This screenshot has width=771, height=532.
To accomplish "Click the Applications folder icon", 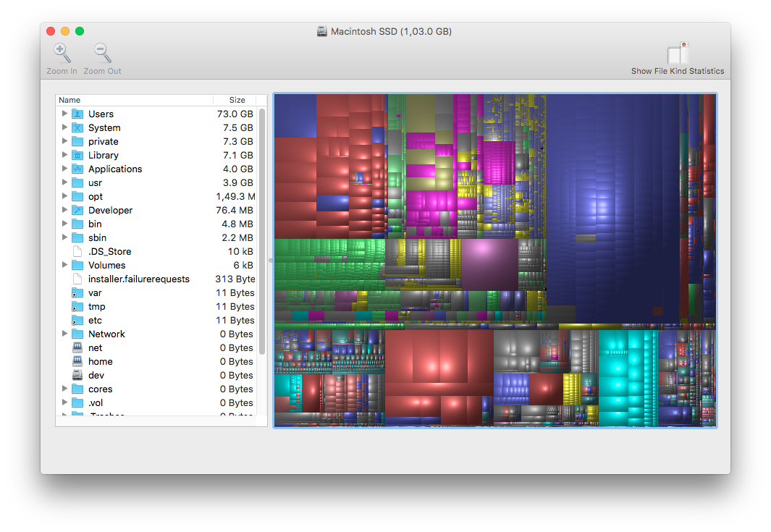I will [77, 169].
